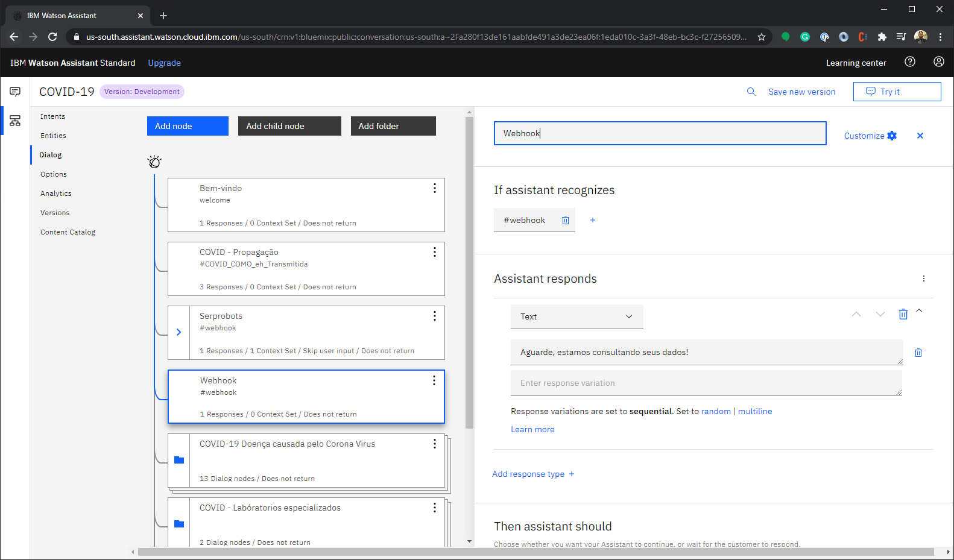Select the COVID - Propagação dialog node
Image resolution: width=954 pixels, height=560 pixels.
point(306,269)
